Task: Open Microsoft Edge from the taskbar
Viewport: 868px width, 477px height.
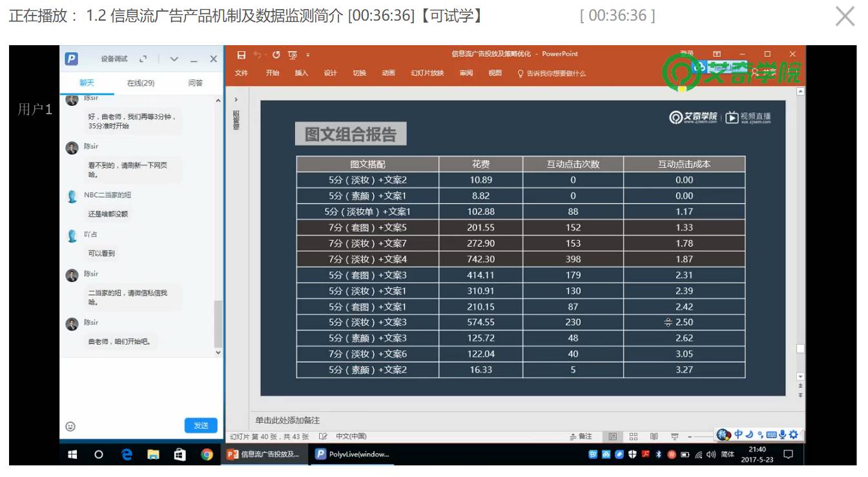Action: coord(127,454)
